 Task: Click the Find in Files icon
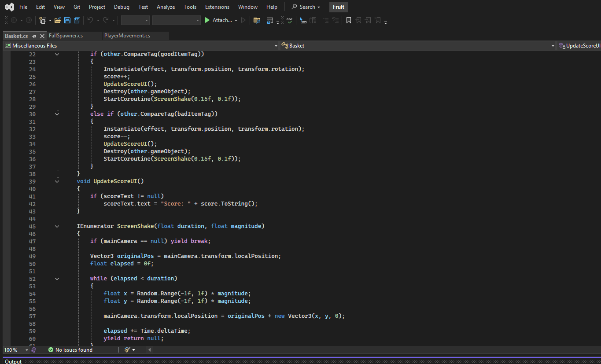(257, 20)
